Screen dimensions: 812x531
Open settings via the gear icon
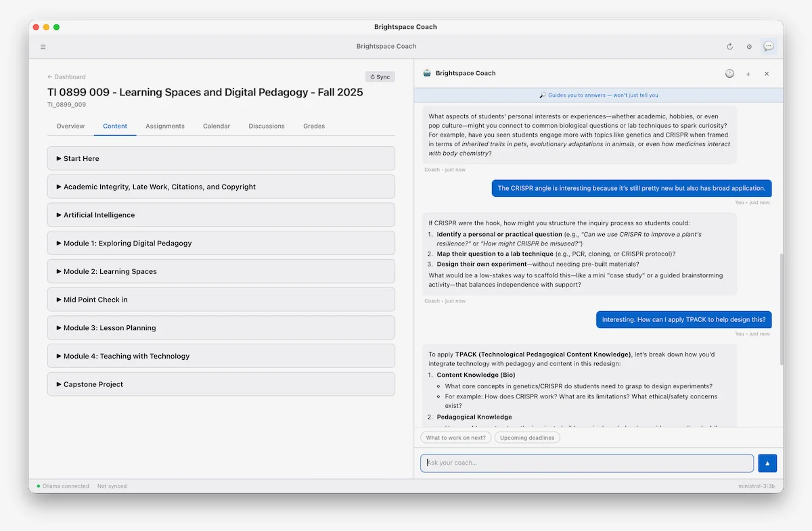pos(748,47)
